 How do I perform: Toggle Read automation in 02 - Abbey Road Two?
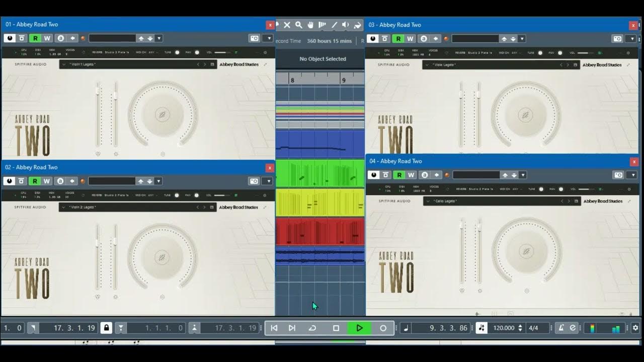pos(34,181)
